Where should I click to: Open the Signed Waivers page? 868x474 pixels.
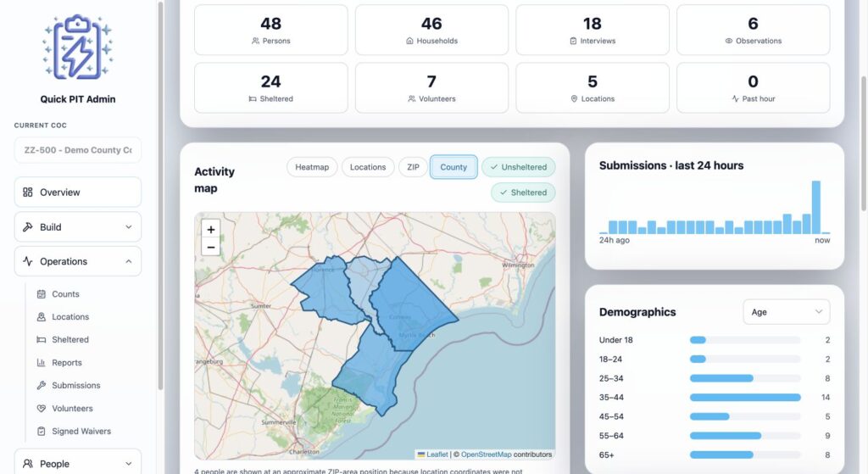pyautogui.click(x=83, y=431)
